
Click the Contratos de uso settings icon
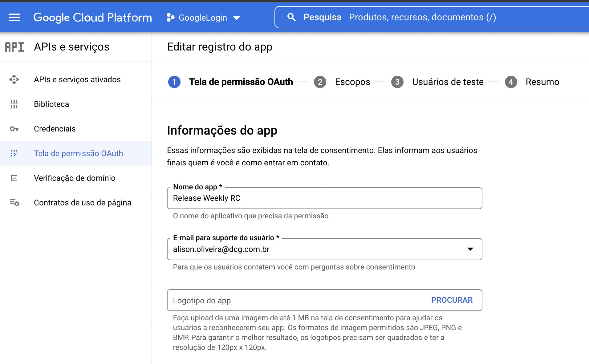[x=14, y=203]
